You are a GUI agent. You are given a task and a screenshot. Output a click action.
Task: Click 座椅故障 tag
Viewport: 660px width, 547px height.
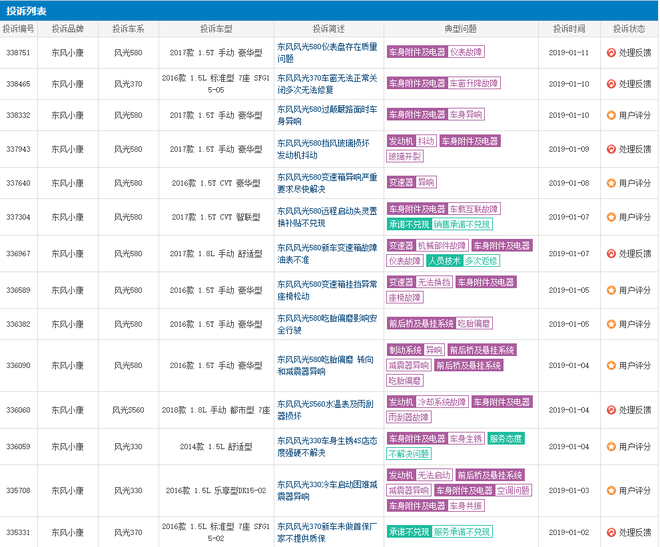405,297
